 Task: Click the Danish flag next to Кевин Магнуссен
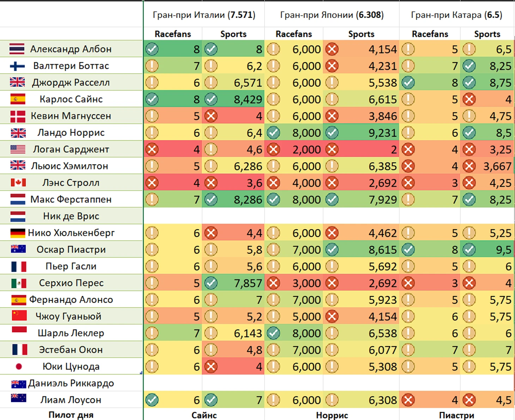[18, 116]
